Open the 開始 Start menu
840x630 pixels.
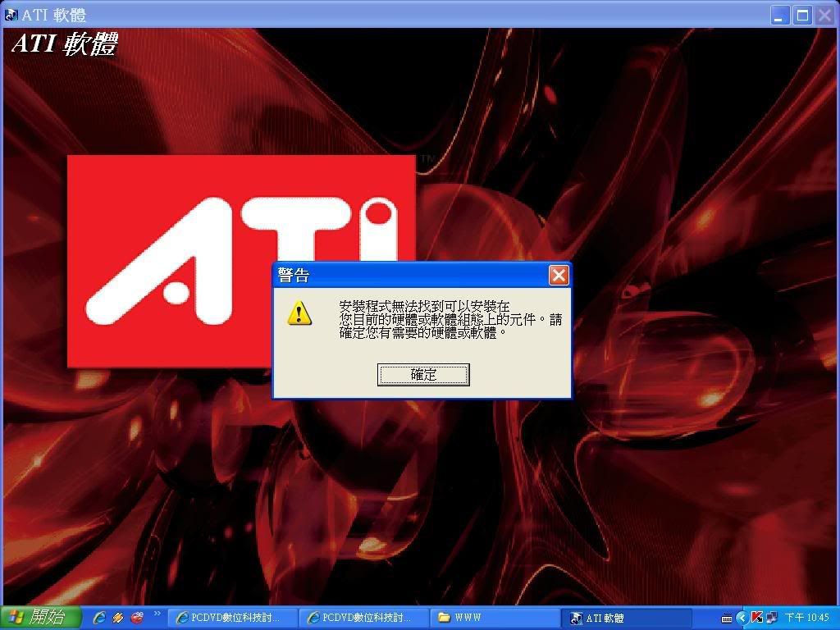tap(41, 618)
